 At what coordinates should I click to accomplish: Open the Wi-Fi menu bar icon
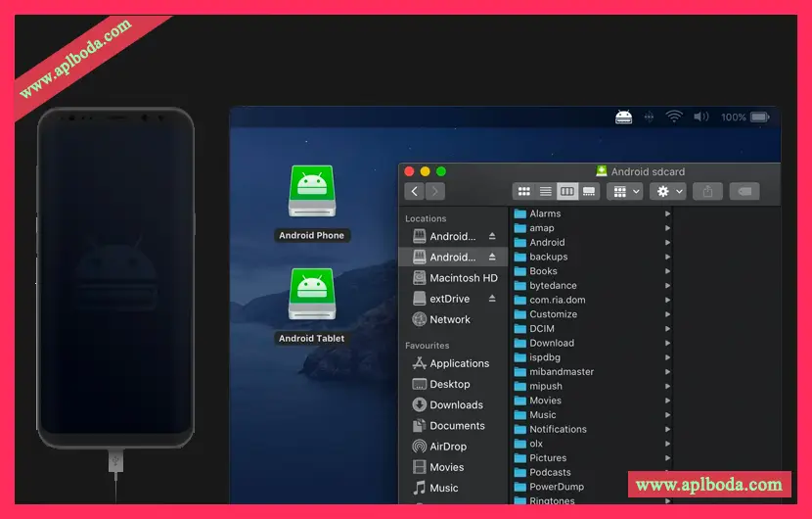click(x=674, y=117)
